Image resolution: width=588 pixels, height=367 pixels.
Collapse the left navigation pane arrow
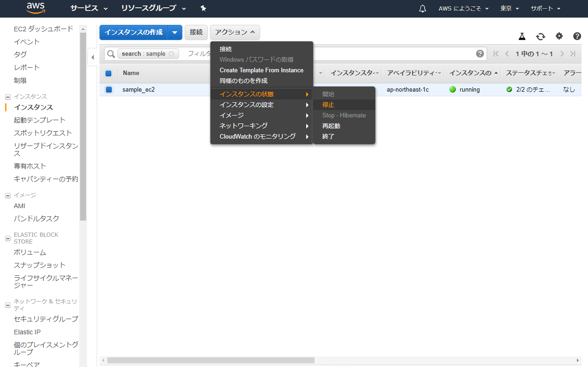point(92,57)
